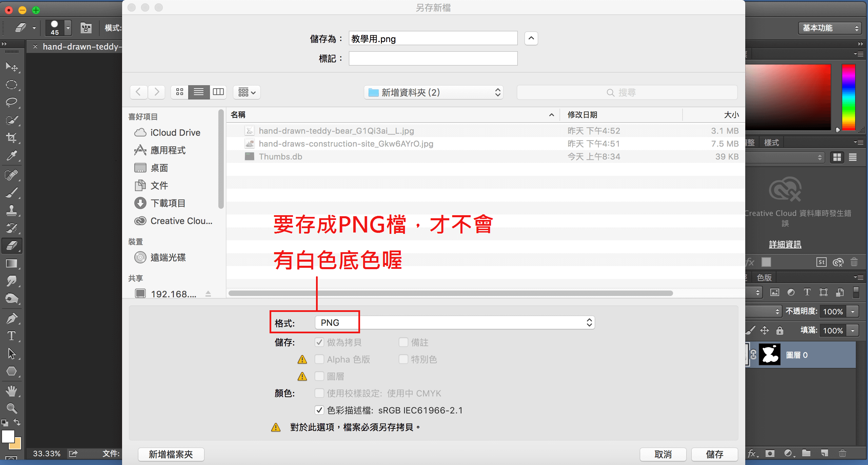Select the Eyedropper tool
The height and width of the screenshot is (465, 868).
point(12,156)
